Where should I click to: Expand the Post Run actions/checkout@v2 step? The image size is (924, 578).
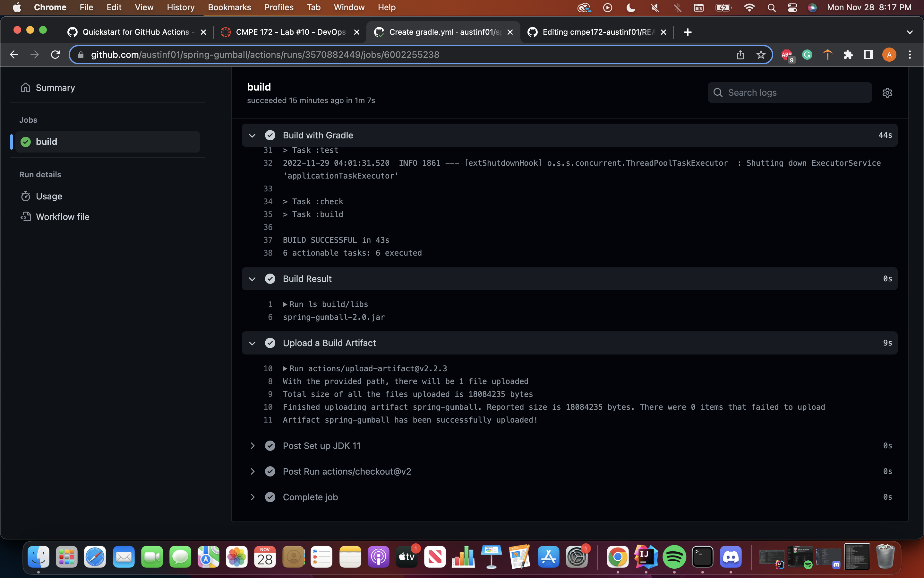pos(252,471)
